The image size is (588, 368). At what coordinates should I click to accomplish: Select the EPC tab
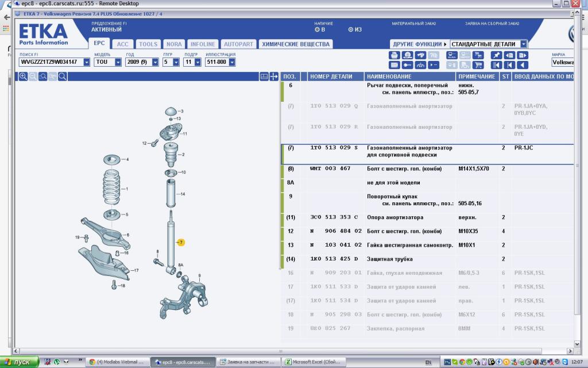(x=99, y=43)
